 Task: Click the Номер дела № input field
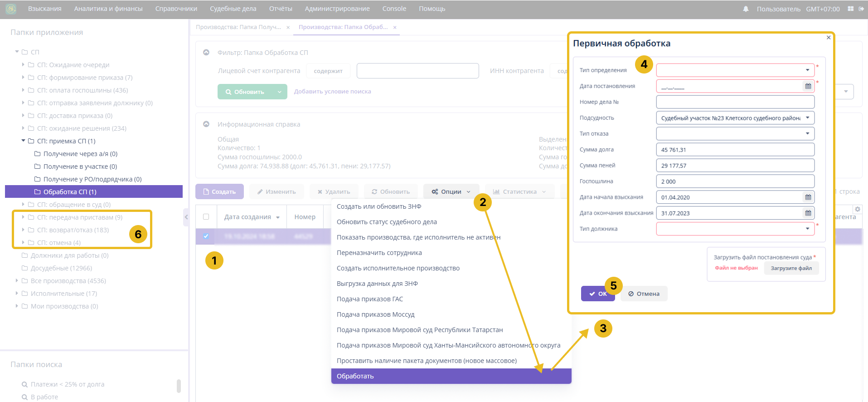pyautogui.click(x=735, y=102)
